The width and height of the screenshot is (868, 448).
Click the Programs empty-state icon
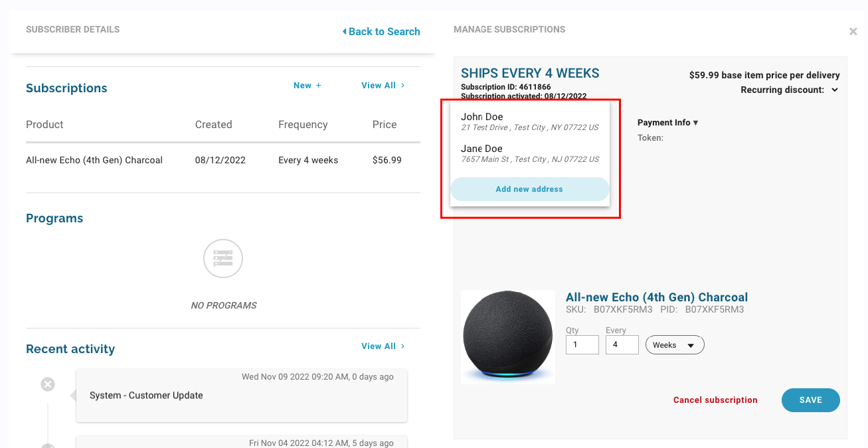pyautogui.click(x=223, y=259)
